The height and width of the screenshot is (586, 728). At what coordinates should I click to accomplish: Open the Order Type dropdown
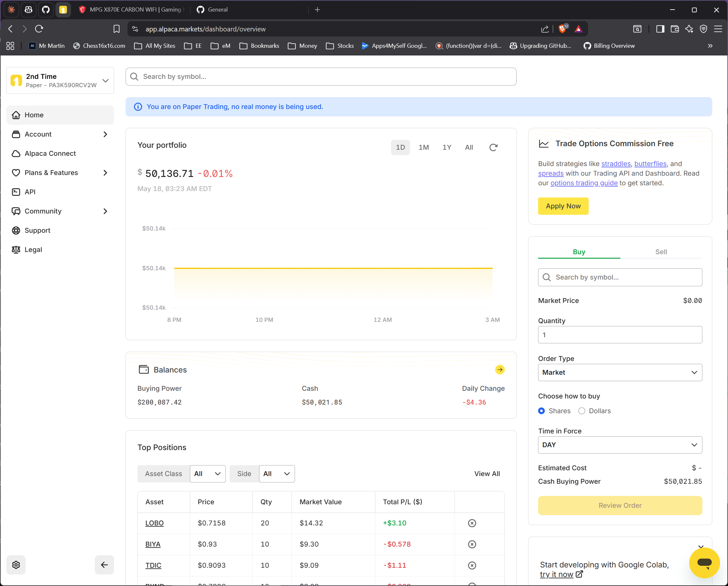[620, 373]
